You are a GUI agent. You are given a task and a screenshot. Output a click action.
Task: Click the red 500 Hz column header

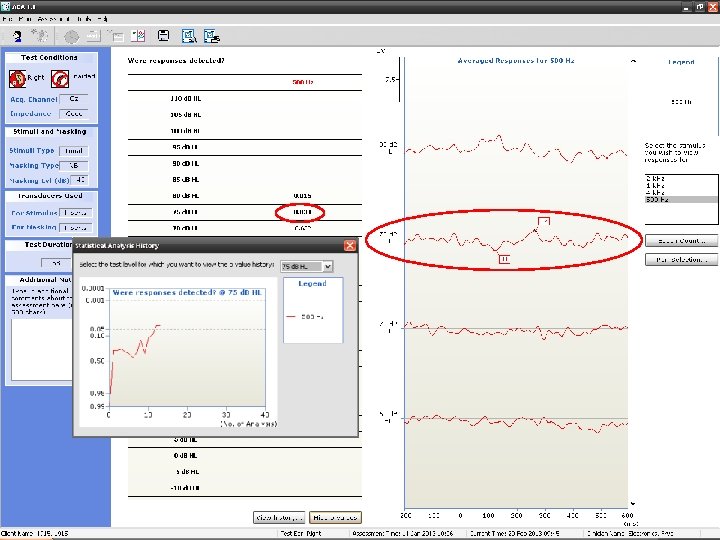point(303,82)
